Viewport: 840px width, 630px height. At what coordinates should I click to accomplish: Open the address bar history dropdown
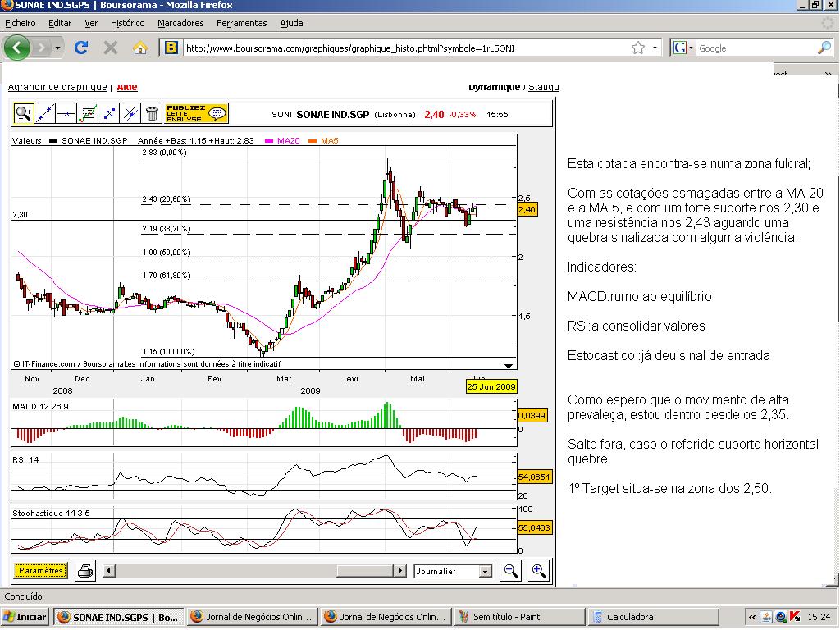tap(655, 48)
